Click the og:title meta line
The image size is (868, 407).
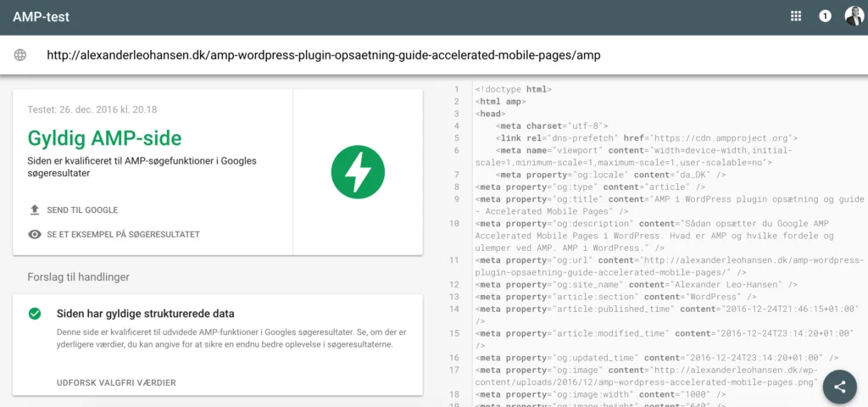(670, 205)
